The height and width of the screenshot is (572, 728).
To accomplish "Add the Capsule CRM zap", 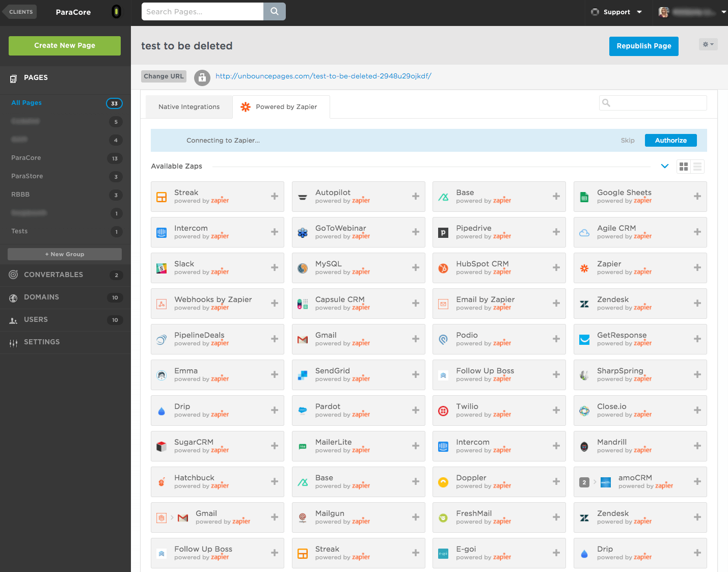I will click(415, 303).
